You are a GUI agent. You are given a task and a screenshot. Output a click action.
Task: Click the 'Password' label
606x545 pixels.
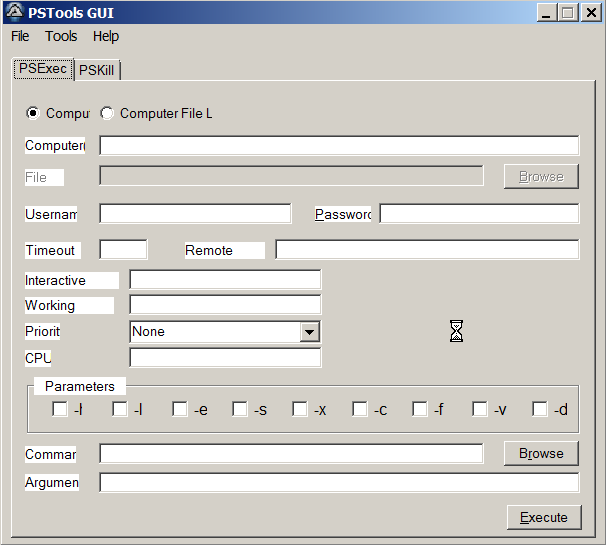pos(343,214)
